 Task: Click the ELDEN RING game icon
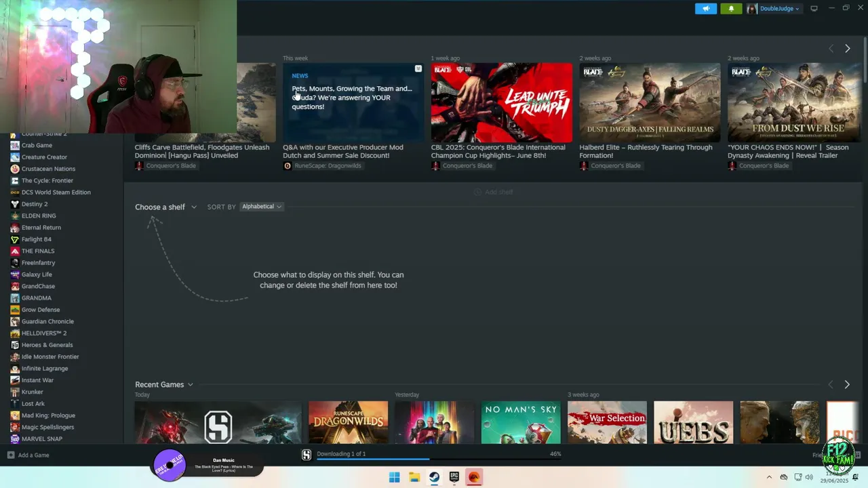pos(15,216)
